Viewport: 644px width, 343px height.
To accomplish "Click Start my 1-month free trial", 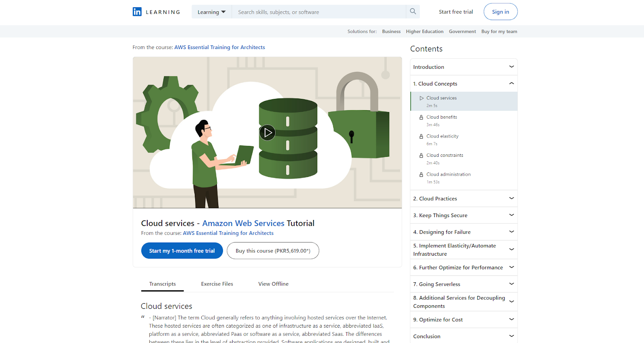I will click(182, 251).
